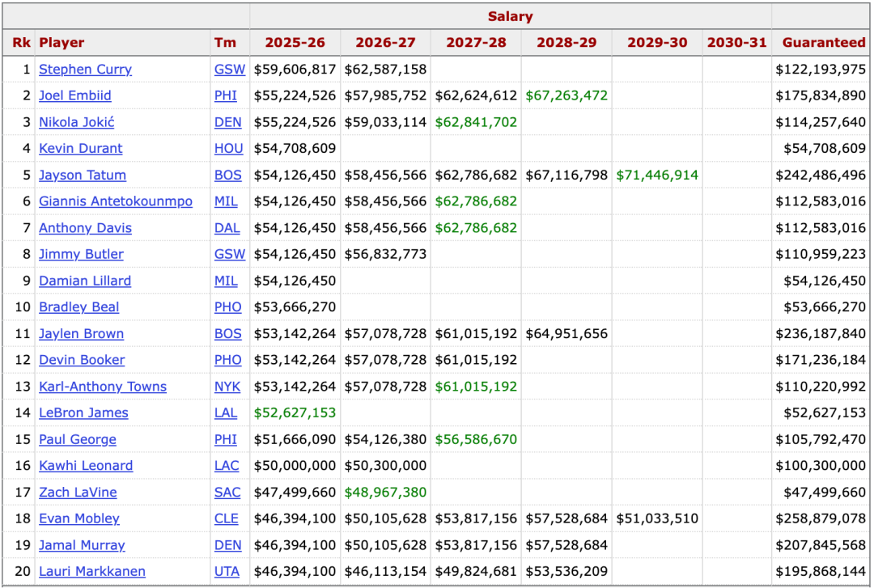The image size is (874, 588).
Task: Open Stephen Curry's player page
Action: [x=85, y=70]
